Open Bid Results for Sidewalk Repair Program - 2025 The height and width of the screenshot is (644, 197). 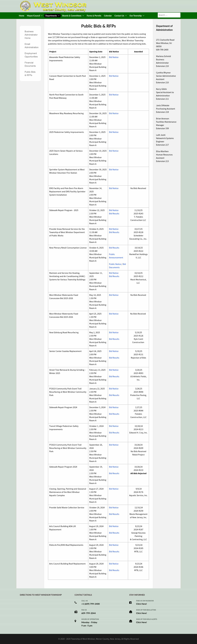pyautogui.click(x=114, y=214)
